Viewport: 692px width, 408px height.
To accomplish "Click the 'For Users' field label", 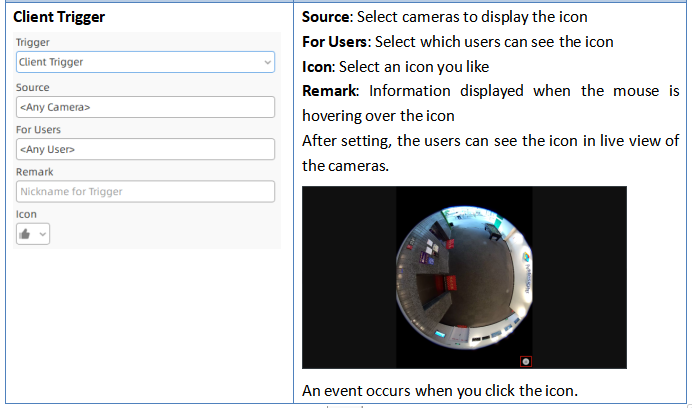I will [38, 130].
